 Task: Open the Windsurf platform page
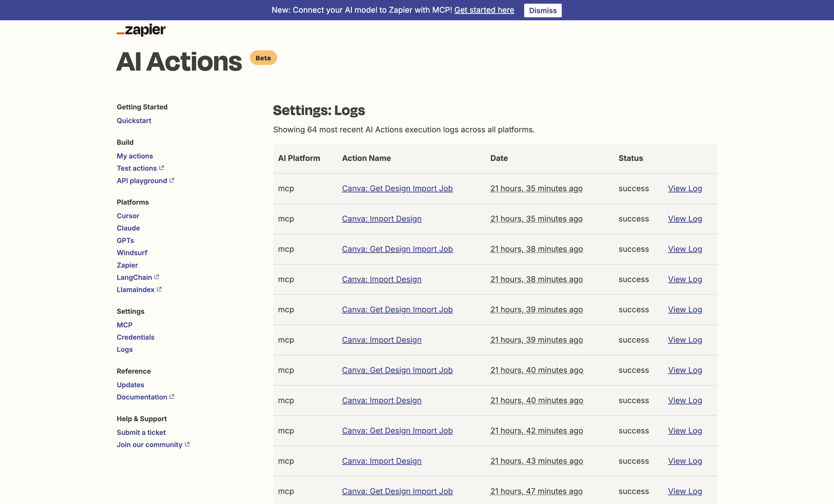[132, 253]
